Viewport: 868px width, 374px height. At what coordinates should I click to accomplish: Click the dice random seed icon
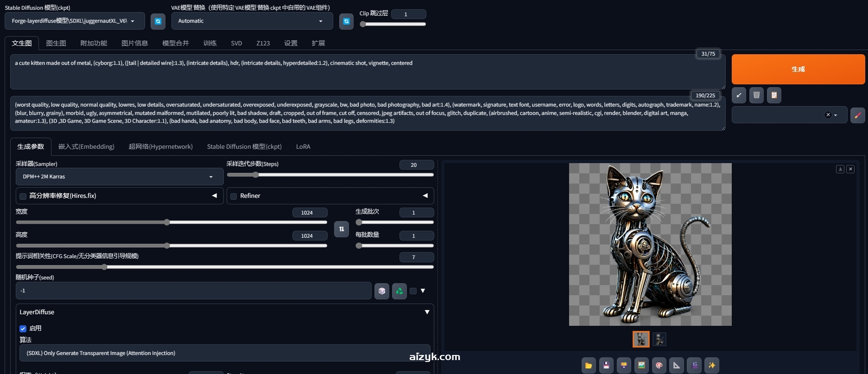[382, 291]
